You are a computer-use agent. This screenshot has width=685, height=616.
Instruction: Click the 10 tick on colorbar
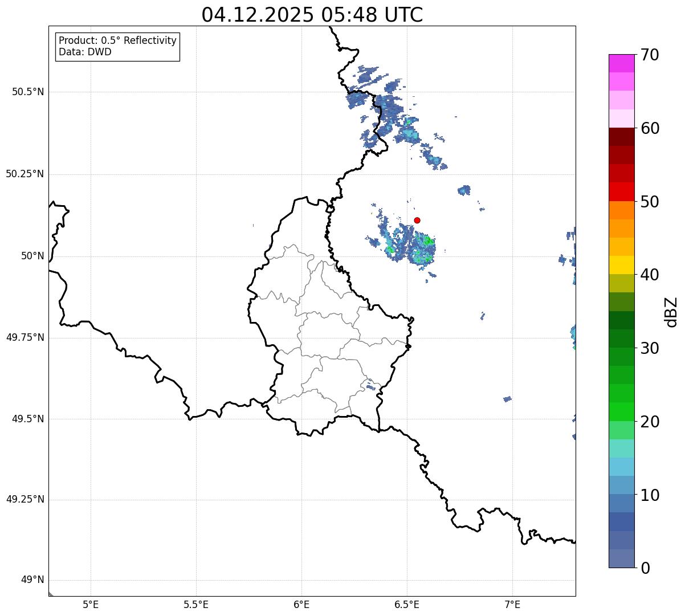coord(650,495)
